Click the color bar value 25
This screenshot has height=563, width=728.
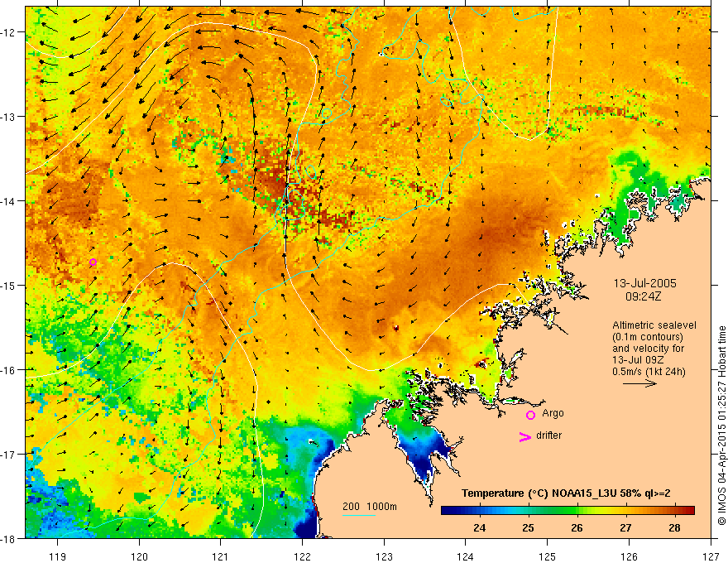[x=528, y=527]
